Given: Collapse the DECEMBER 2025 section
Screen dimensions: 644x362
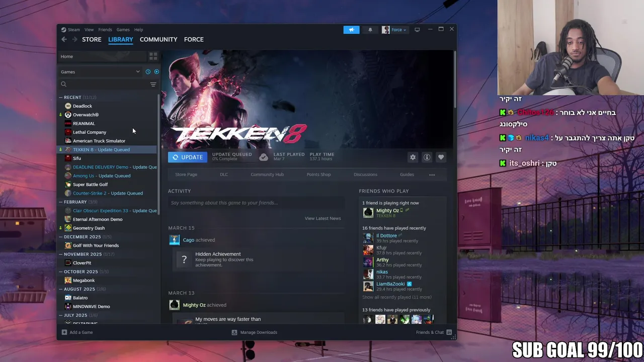Looking at the screenshot, I should tap(61, 237).
